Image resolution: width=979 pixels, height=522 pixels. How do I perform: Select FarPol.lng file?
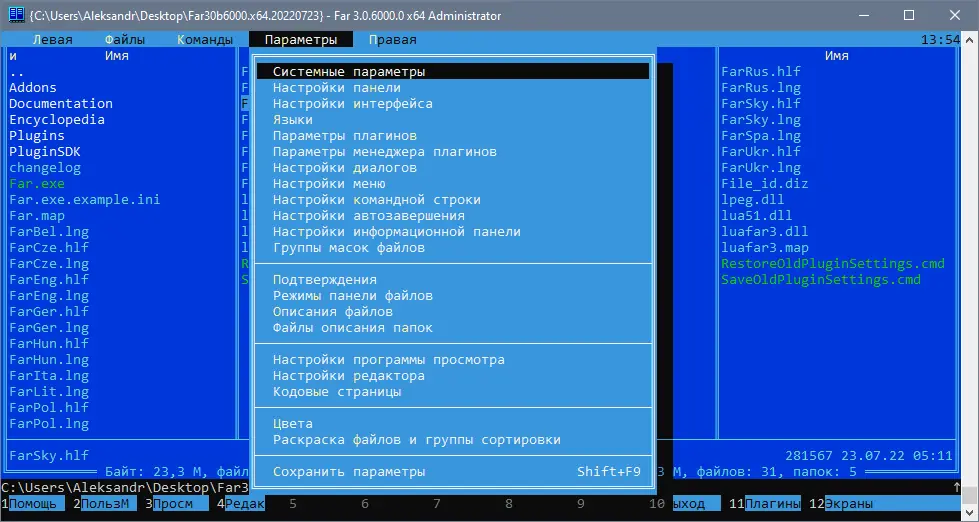click(x=49, y=424)
